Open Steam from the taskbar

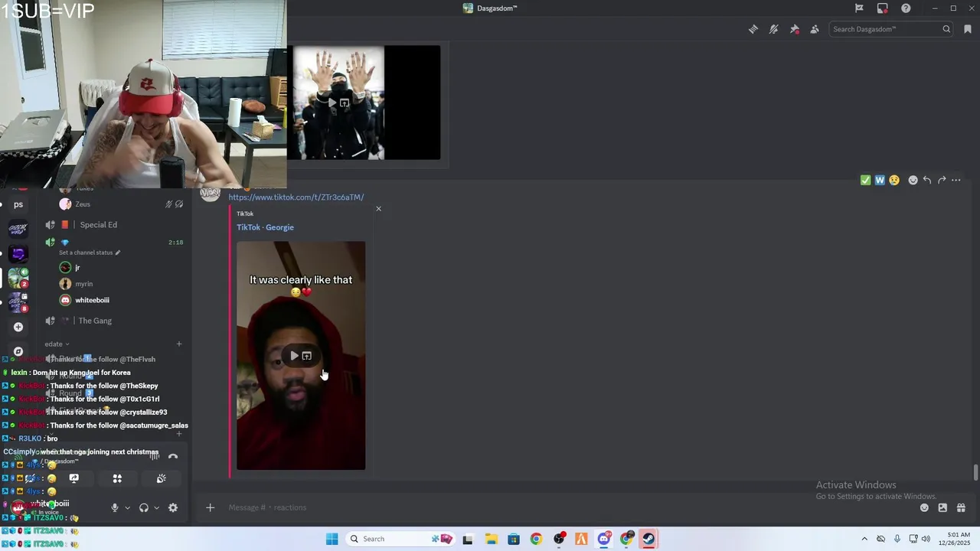pyautogui.click(x=649, y=539)
